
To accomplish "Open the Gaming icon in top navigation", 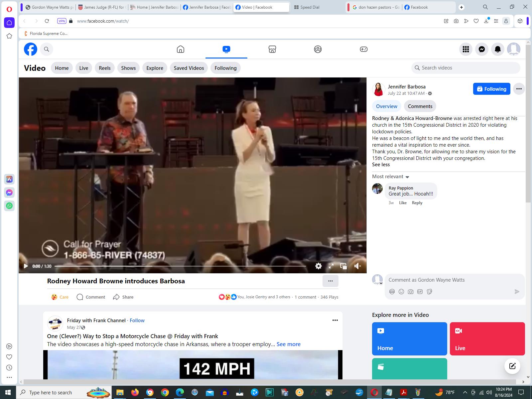I will (x=364, y=49).
